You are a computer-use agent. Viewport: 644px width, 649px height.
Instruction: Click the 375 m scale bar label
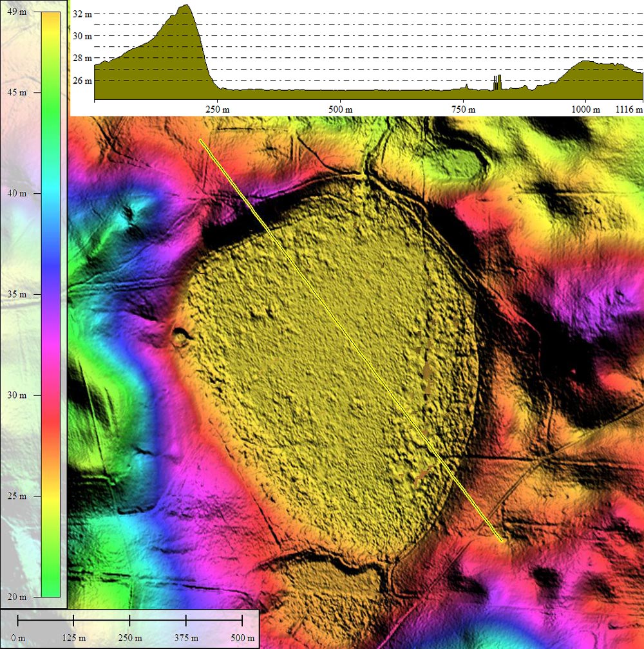tap(186, 638)
